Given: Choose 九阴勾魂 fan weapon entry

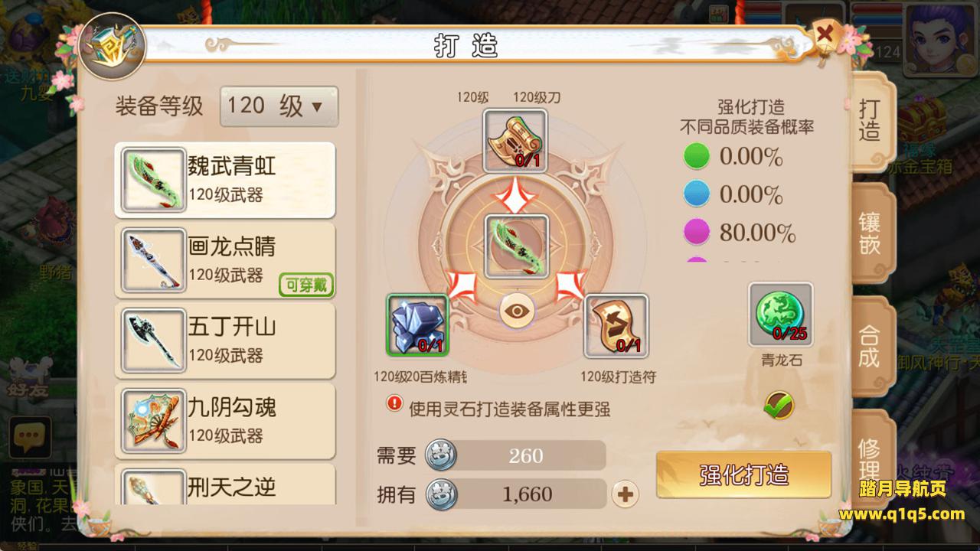Looking at the screenshot, I should click(x=225, y=421).
